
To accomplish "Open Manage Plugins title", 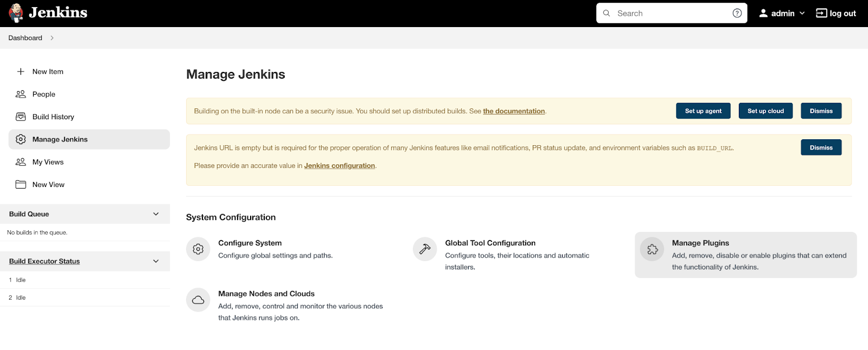I will point(700,243).
